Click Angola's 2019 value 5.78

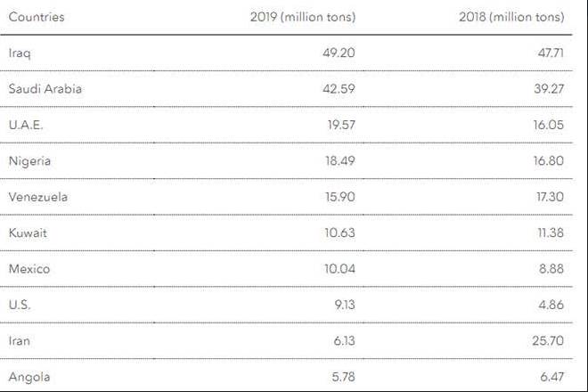(x=343, y=377)
